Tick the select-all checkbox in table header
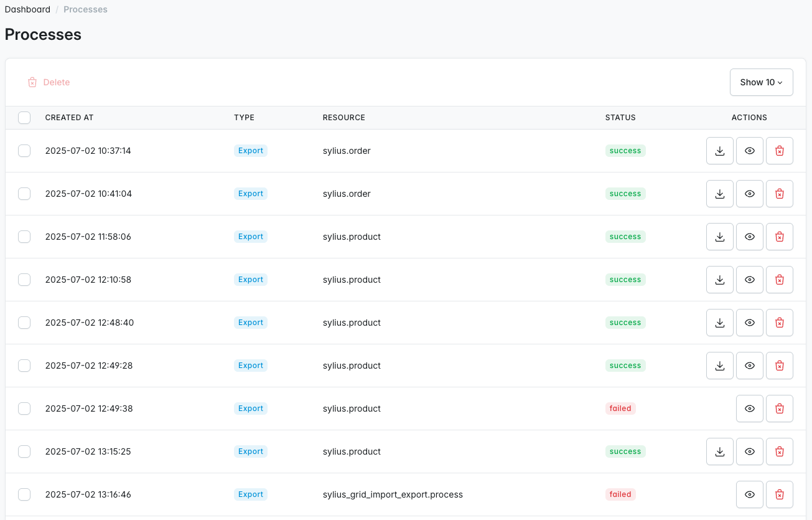The width and height of the screenshot is (812, 520). [24, 118]
